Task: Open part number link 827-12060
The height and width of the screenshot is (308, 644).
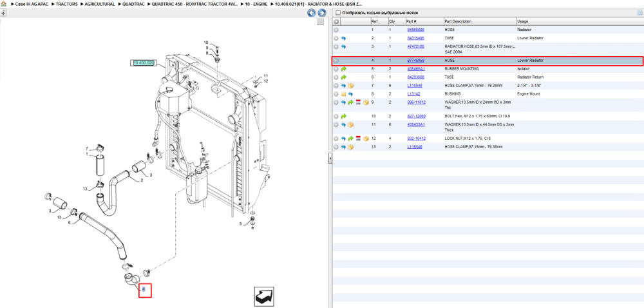Action: [x=417, y=116]
